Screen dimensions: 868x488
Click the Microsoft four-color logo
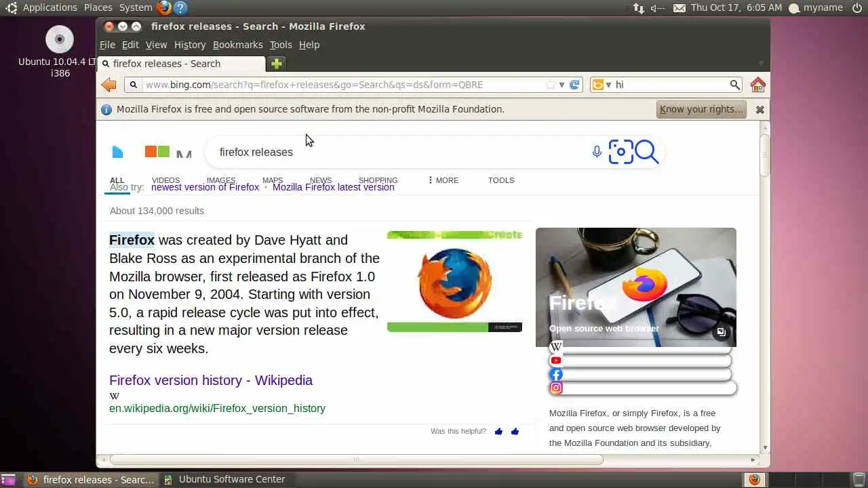(157, 151)
